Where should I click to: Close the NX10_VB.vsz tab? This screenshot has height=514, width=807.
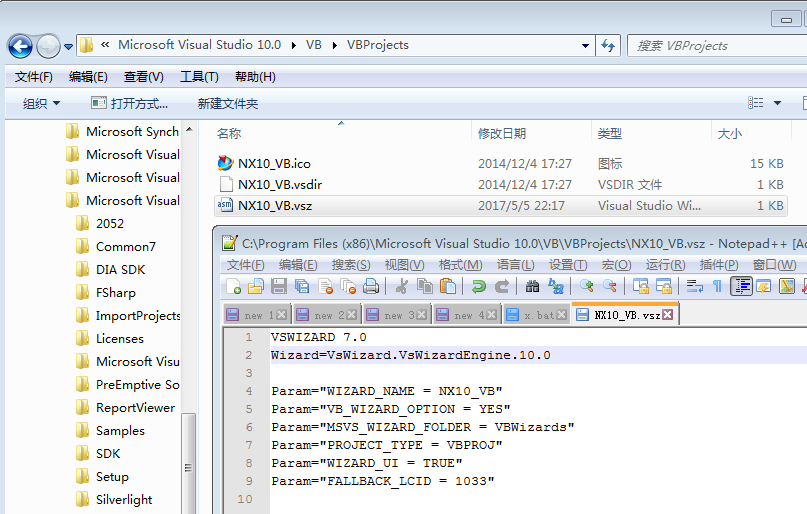(668, 315)
